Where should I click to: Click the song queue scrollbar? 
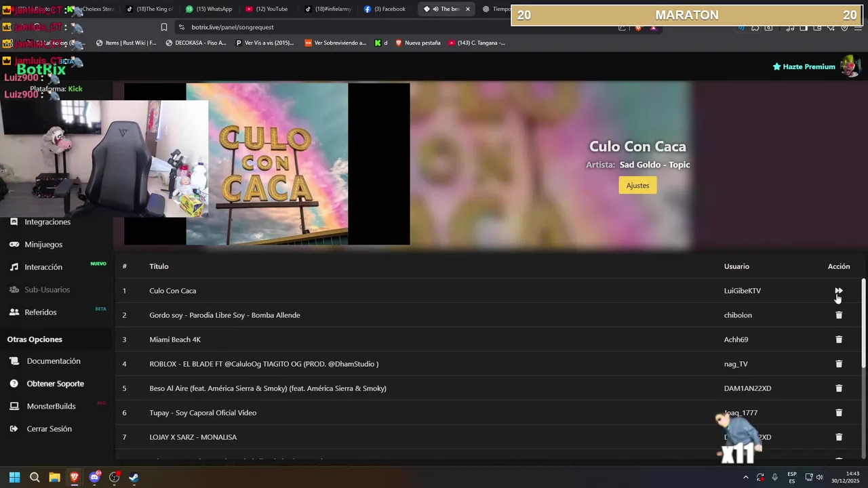click(x=863, y=324)
